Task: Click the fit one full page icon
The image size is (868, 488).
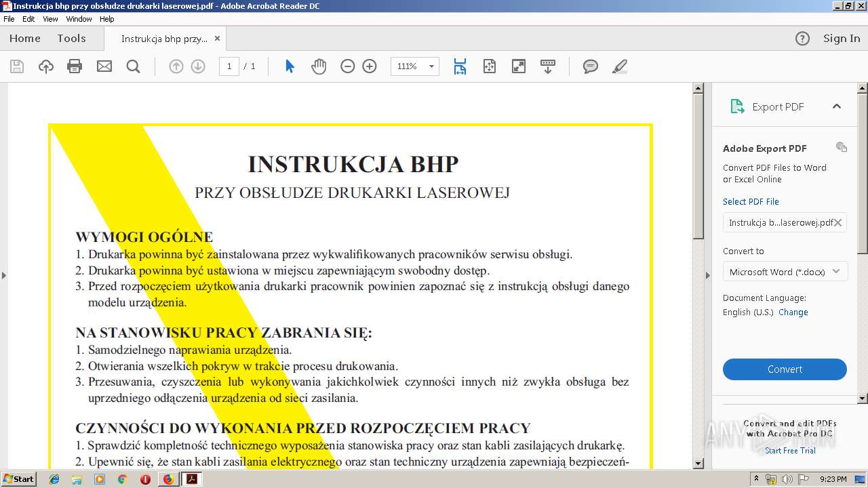Action: pos(490,66)
